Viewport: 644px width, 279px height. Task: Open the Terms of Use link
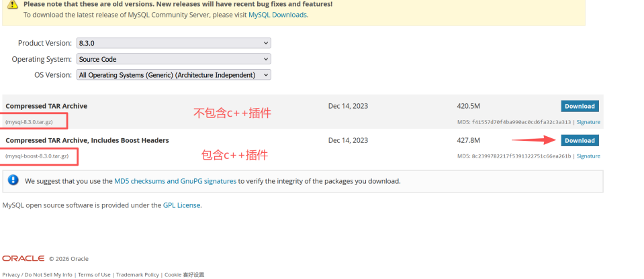point(95,275)
